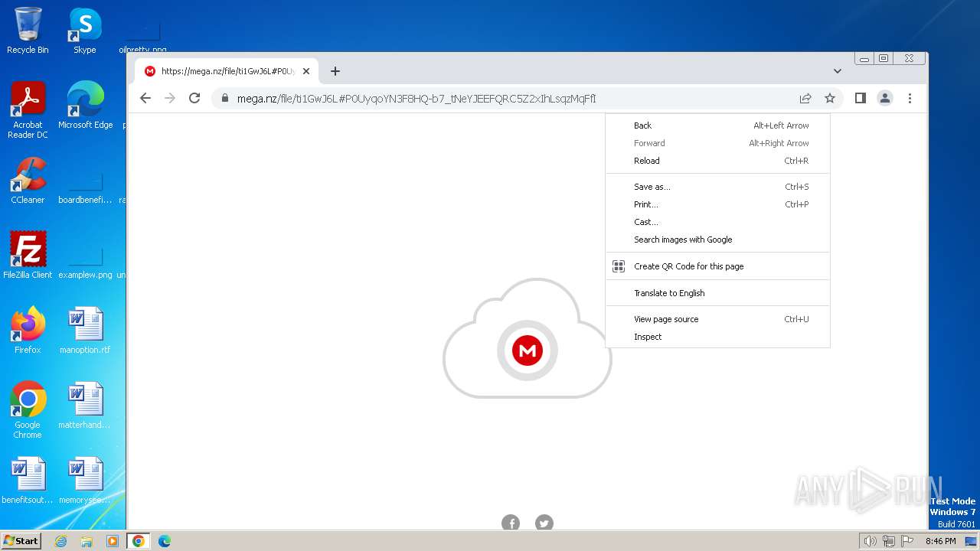The height and width of the screenshot is (551, 980).
Task: Select Cast... in context menu
Action: click(x=718, y=222)
